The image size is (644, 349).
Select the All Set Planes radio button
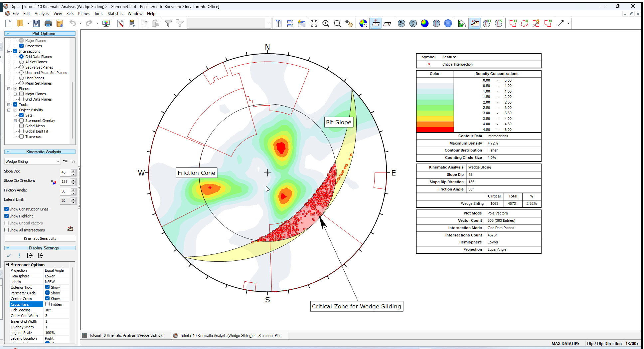[21, 62]
